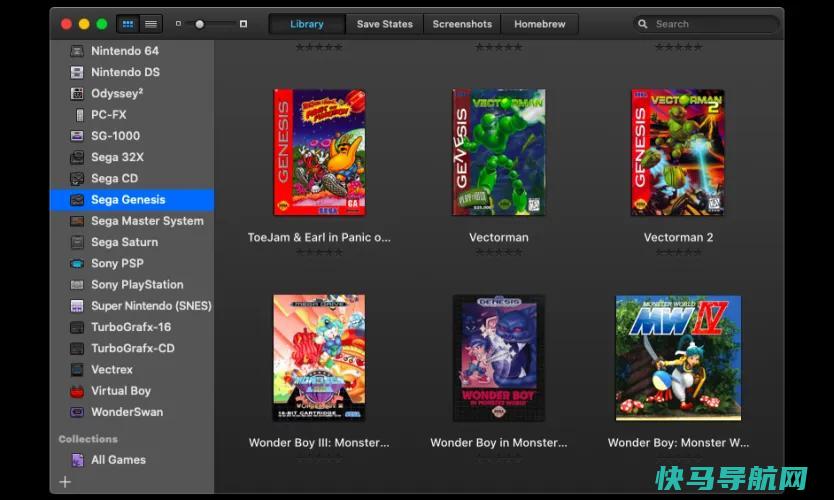This screenshot has width=834, height=500.
Task: Click title "Wonder Boy in Monster..."
Action: tap(498, 443)
